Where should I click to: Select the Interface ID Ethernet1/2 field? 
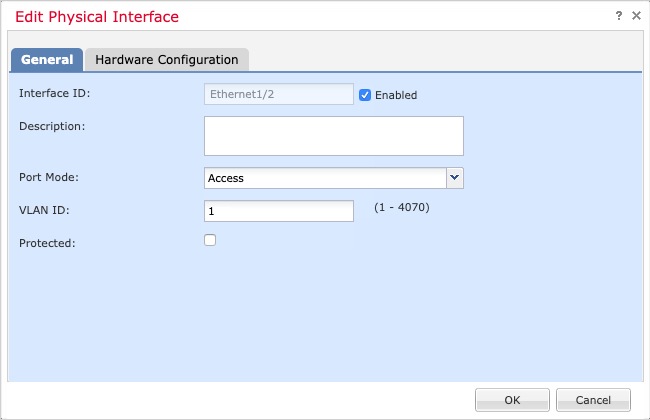coord(279,94)
